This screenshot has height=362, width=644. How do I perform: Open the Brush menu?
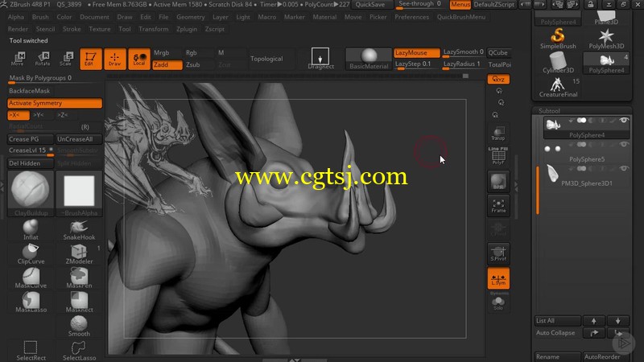click(x=40, y=17)
